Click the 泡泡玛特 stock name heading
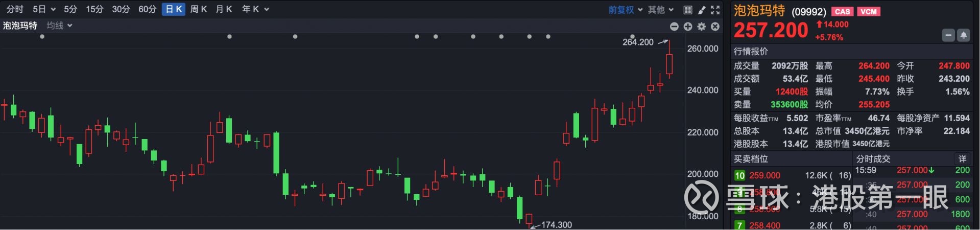Screen dimensions: 980x230 [x=759, y=11]
